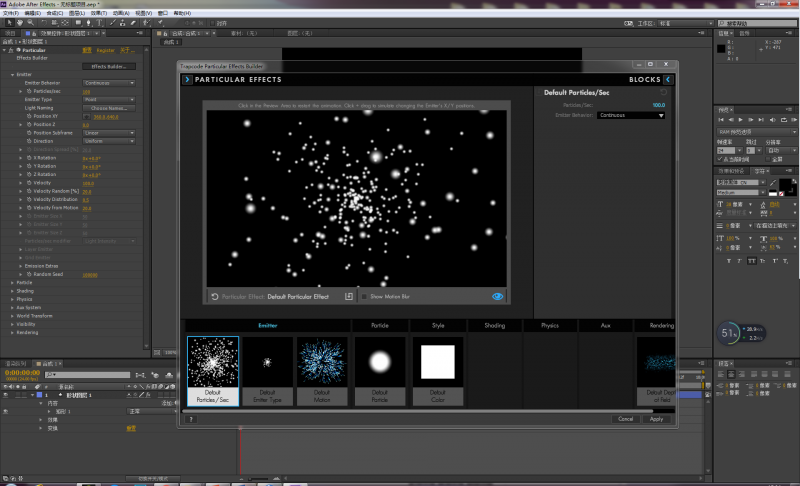
Task: Click the eyedropper in Character panel
Action: point(773,183)
